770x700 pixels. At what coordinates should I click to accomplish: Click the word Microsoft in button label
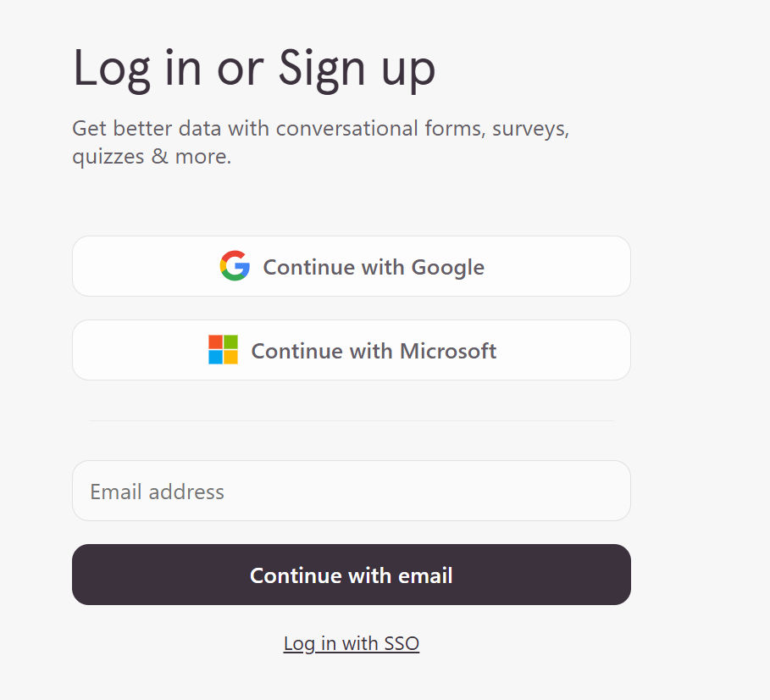(x=447, y=351)
